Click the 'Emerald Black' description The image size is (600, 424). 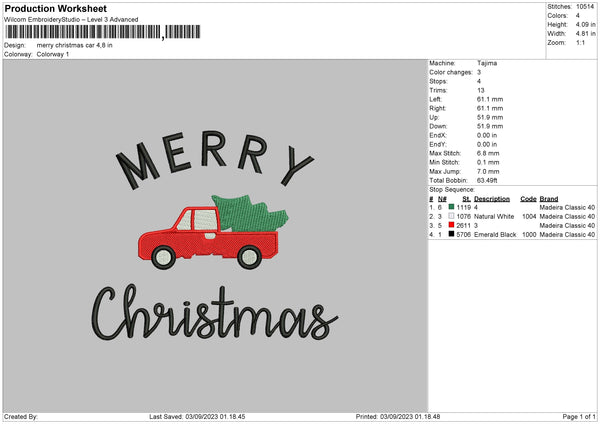(495, 234)
